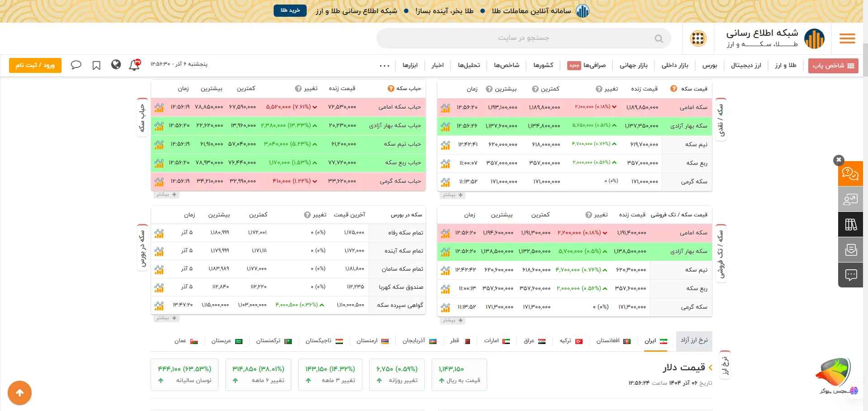Screen dimensions: 868x411
Task: Click the globe language icon in the navbar
Action: (116, 65)
